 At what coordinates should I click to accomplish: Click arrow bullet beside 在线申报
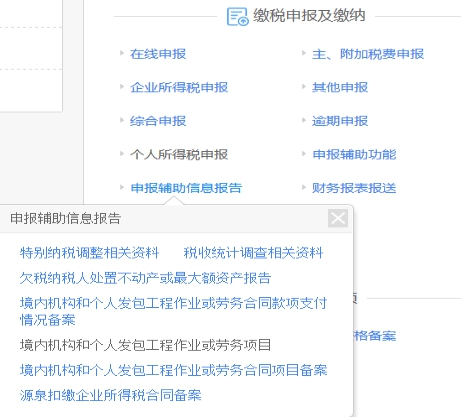point(122,53)
